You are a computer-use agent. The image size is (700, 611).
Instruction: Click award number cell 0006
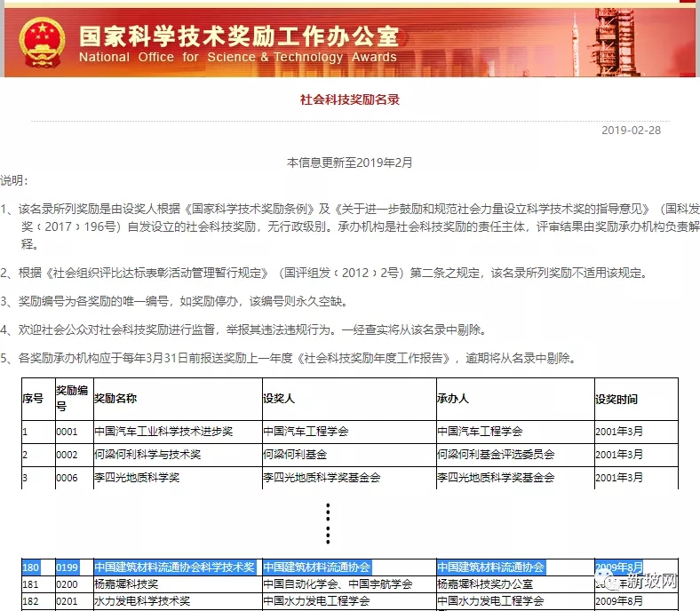click(x=67, y=478)
